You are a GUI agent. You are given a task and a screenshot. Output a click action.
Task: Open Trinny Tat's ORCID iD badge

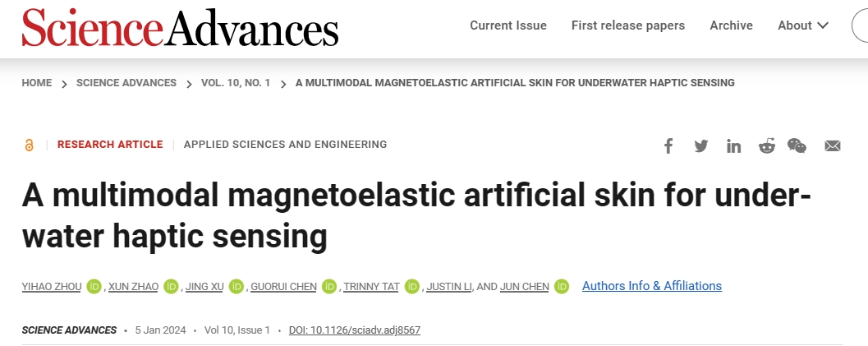point(411,286)
